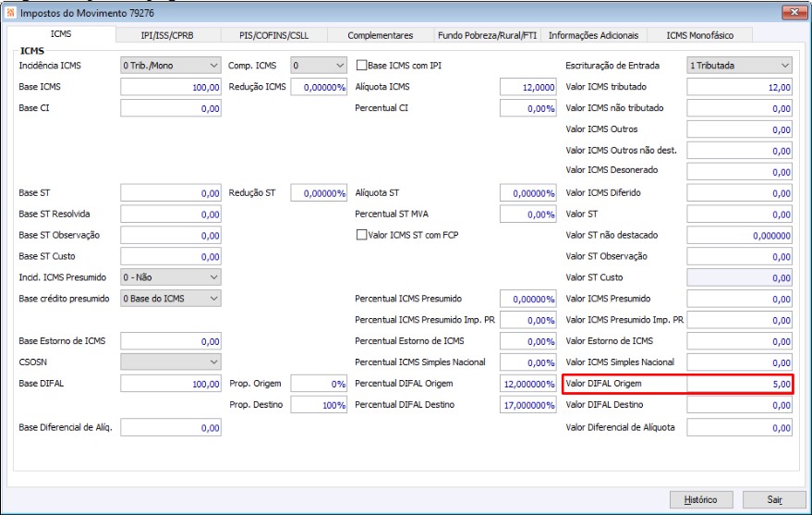Image resolution: width=812 pixels, height=515 pixels.
Task: Click the Sair button
Action: coord(774,499)
